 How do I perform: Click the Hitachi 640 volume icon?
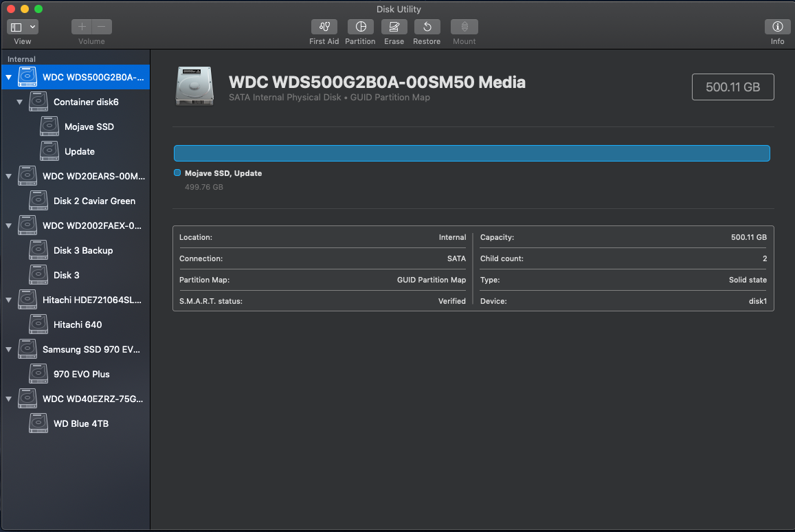(x=38, y=324)
